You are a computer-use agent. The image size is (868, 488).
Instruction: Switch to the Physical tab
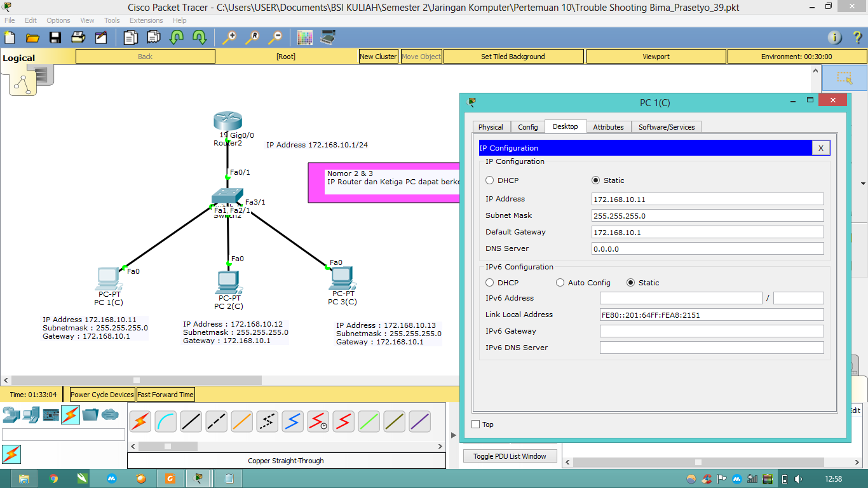coord(491,127)
